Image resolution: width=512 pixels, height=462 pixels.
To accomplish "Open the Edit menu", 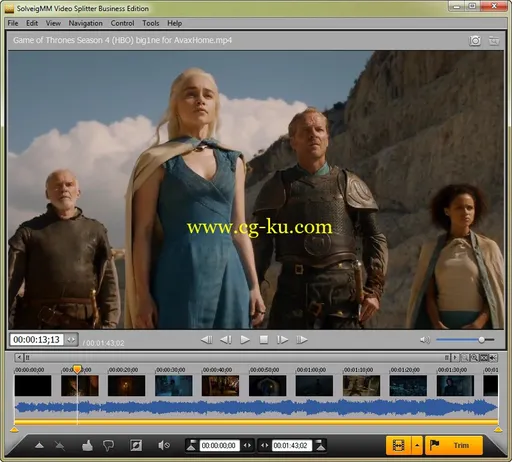I will pyautogui.click(x=32, y=23).
